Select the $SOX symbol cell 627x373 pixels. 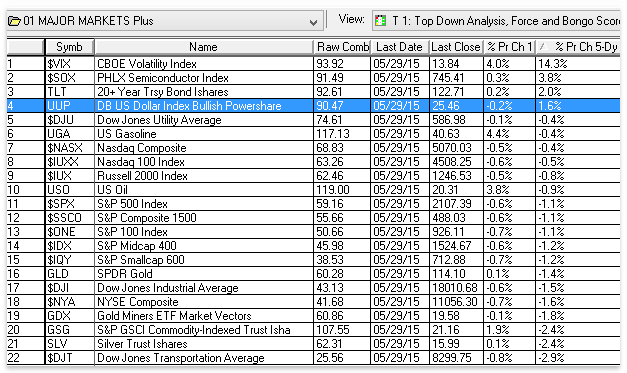70,78
